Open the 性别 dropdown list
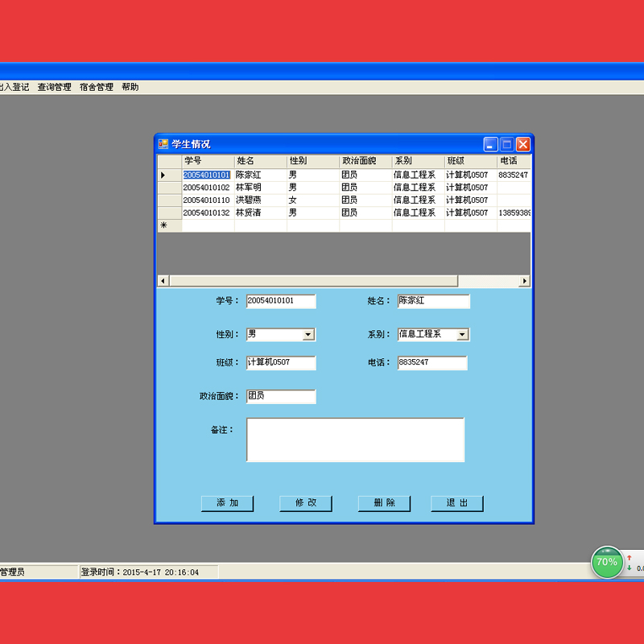Viewport: 644px width, 644px height. click(x=308, y=334)
